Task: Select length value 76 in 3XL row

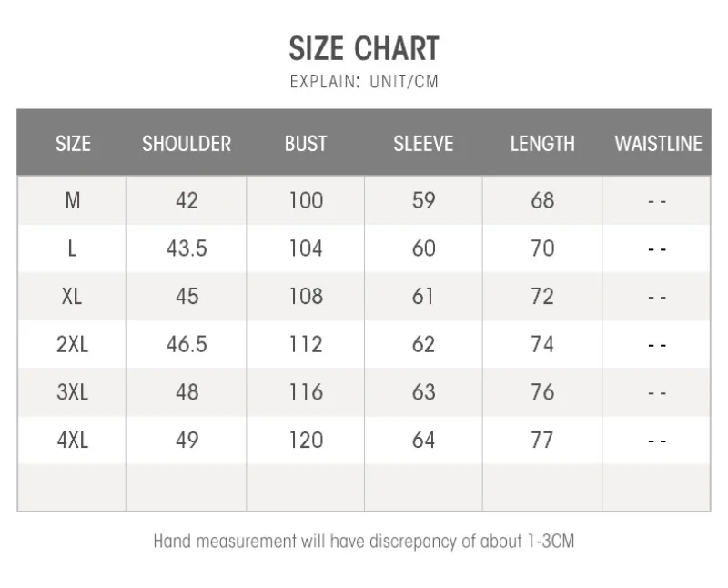Action: (542, 392)
